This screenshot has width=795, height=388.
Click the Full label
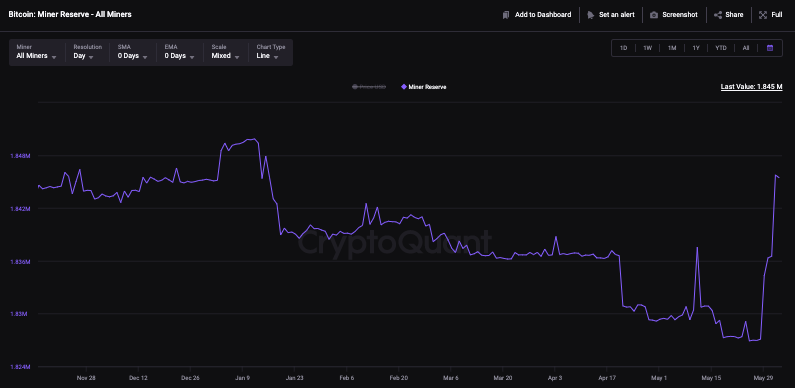tap(777, 15)
